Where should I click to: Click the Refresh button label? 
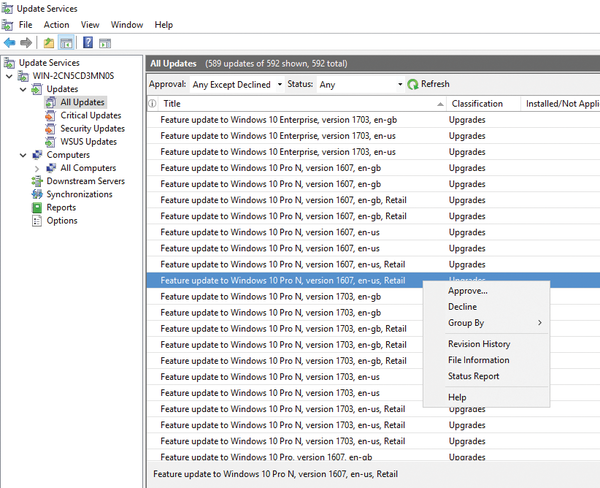pos(435,84)
